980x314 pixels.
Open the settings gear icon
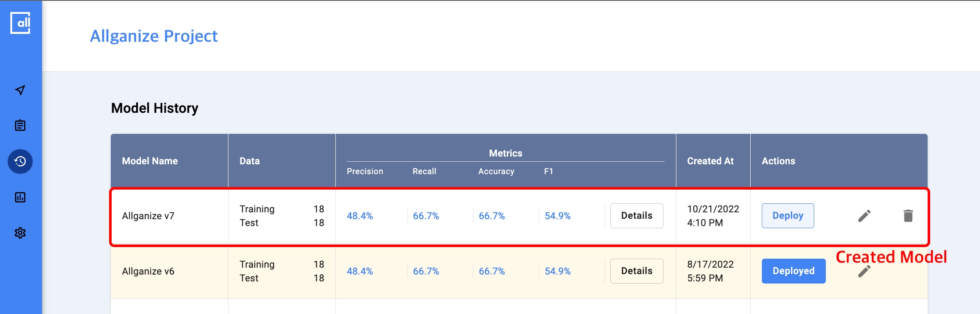tap(20, 233)
